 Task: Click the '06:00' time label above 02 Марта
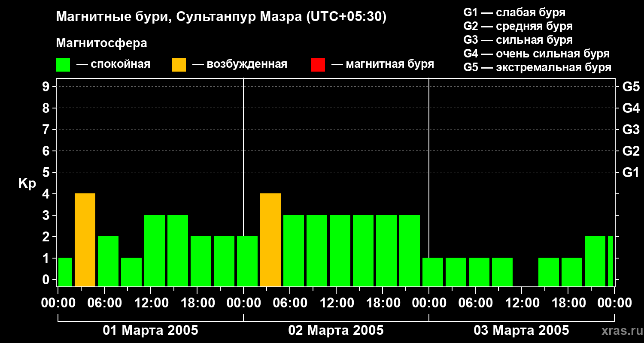pyautogui.click(x=290, y=303)
